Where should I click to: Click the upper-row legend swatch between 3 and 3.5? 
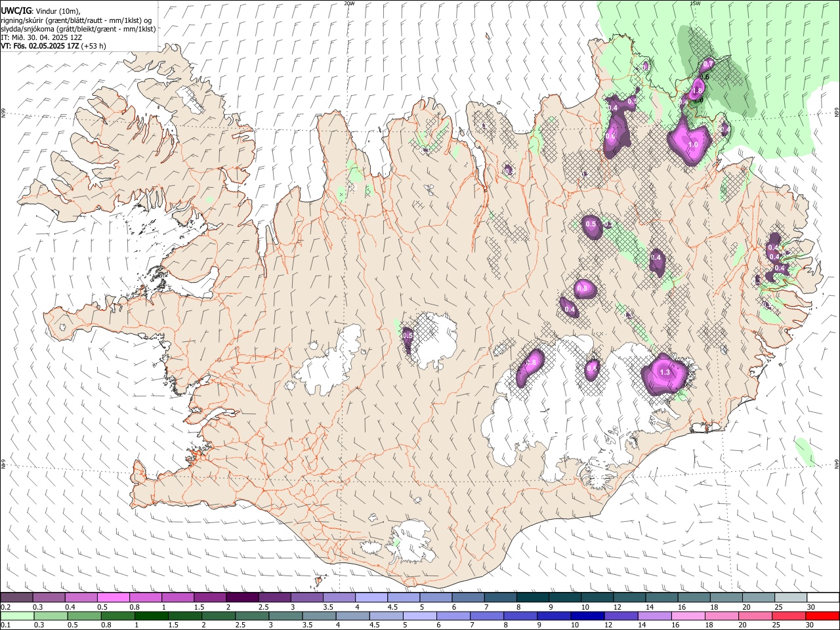306,598
